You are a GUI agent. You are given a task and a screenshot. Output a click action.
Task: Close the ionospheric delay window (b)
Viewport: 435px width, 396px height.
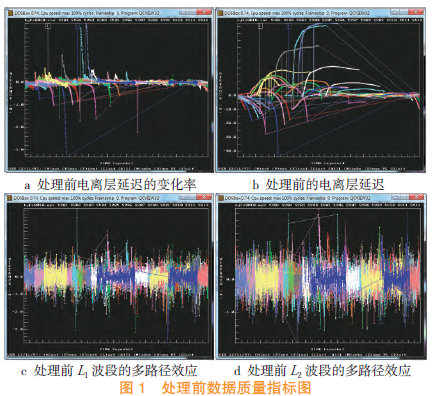[x=417, y=12]
